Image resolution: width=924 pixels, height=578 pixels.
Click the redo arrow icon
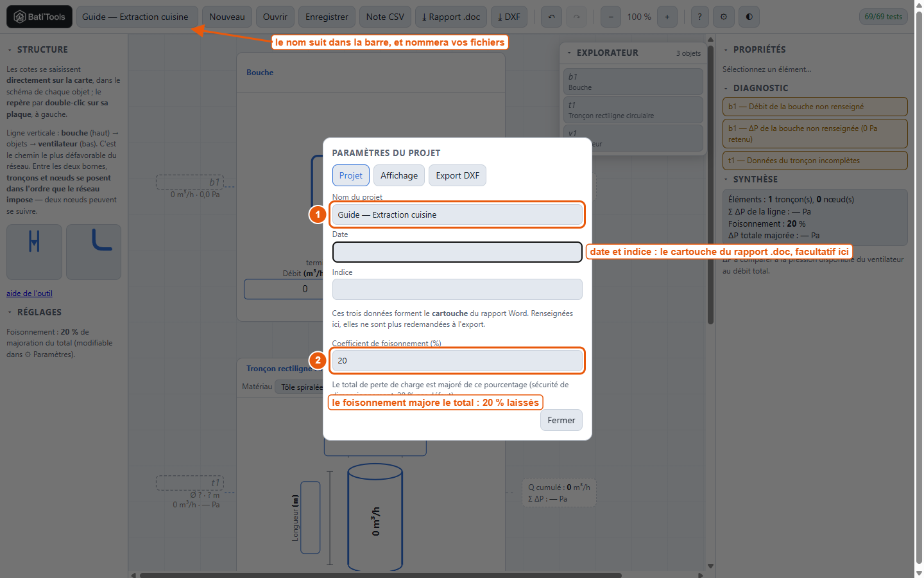[x=576, y=17]
